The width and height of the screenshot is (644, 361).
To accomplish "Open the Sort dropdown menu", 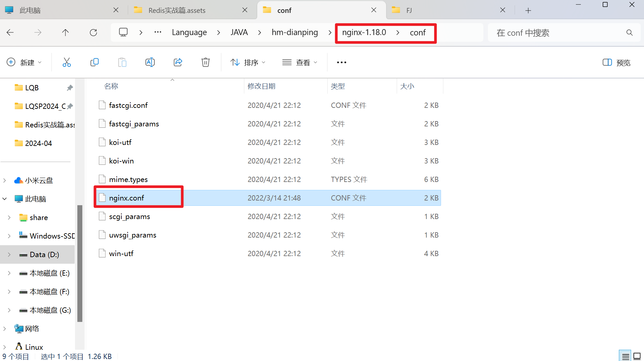I will point(248,62).
